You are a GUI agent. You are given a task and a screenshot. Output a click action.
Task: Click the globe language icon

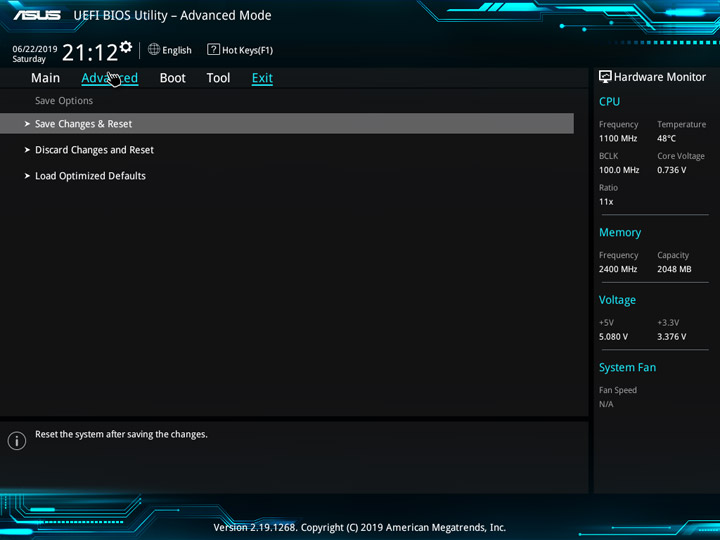(x=154, y=49)
